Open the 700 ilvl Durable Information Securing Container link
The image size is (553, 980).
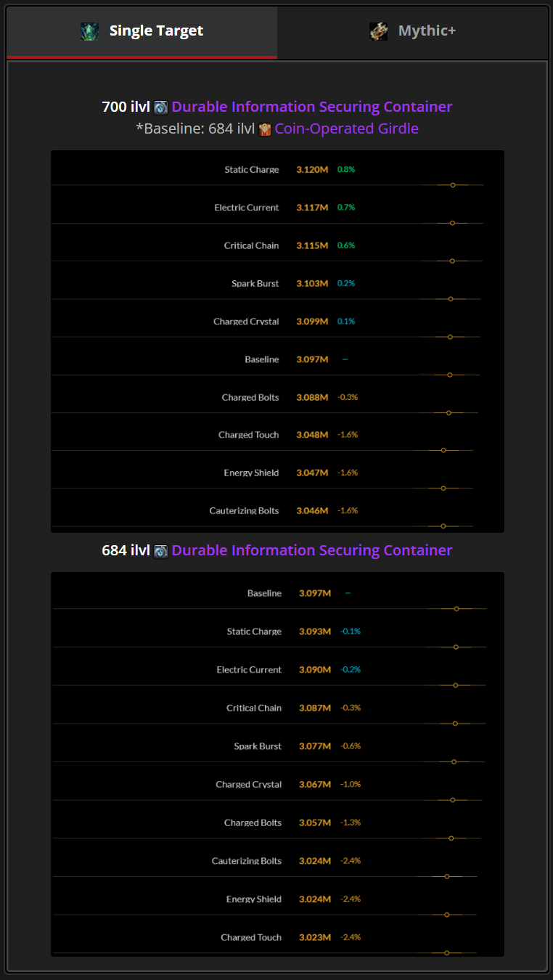(x=312, y=107)
